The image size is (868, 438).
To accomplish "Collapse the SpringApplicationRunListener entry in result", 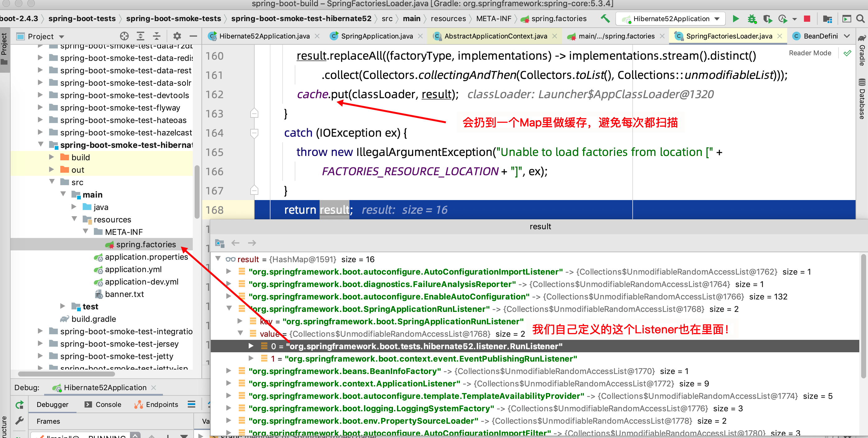I will [229, 309].
